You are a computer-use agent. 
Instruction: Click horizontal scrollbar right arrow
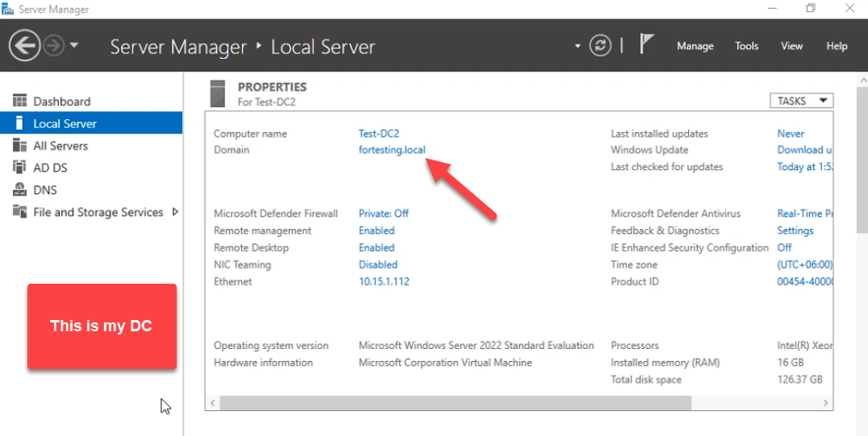pyautogui.click(x=825, y=403)
